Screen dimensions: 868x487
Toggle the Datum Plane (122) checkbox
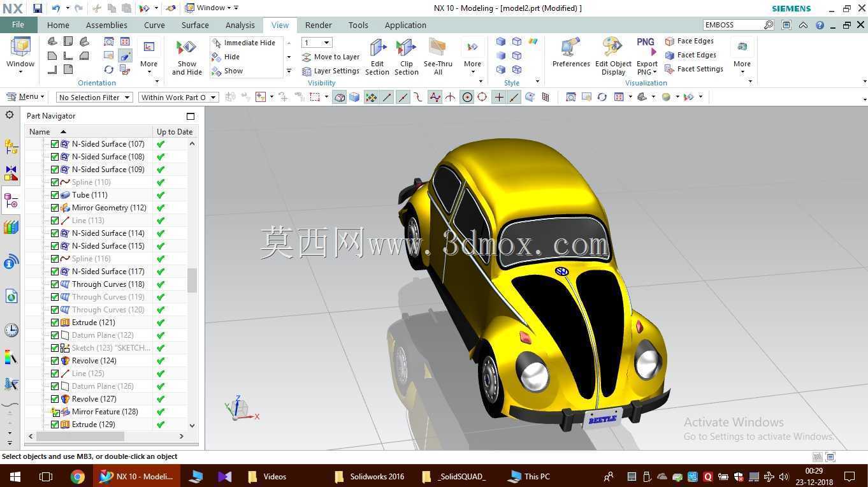coord(55,335)
